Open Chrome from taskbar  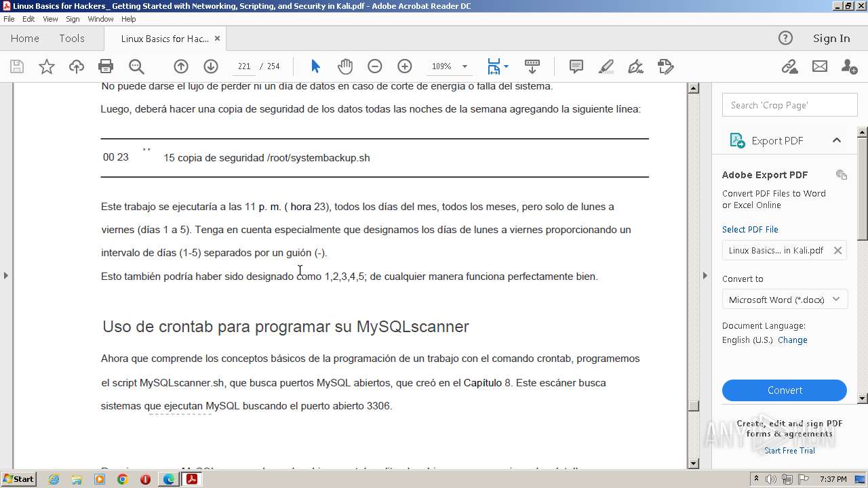coord(123,479)
